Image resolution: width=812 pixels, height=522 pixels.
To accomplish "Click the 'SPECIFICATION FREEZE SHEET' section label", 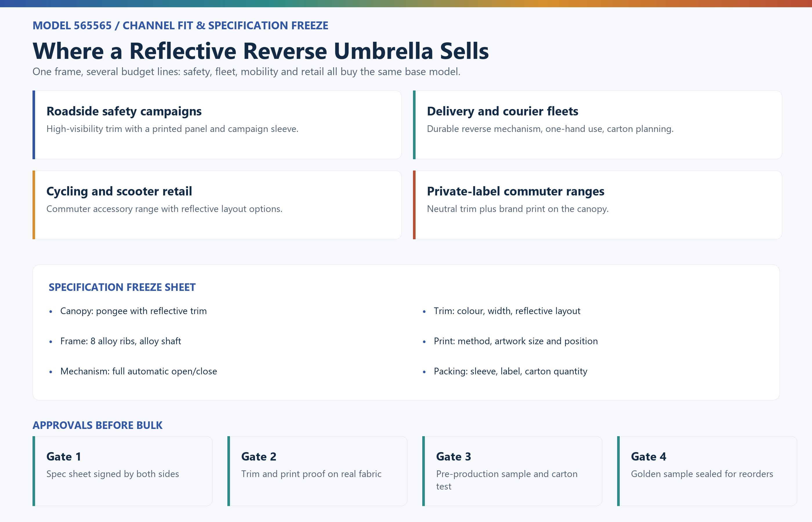I will coord(122,287).
